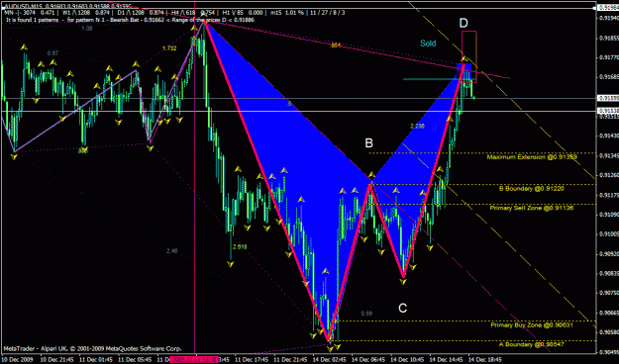Click the '10 Dec 2009' time axis label

click(18, 360)
